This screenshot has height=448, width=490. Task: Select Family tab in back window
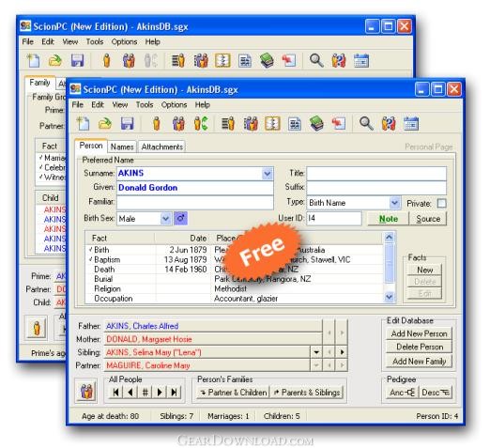[x=39, y=83]
